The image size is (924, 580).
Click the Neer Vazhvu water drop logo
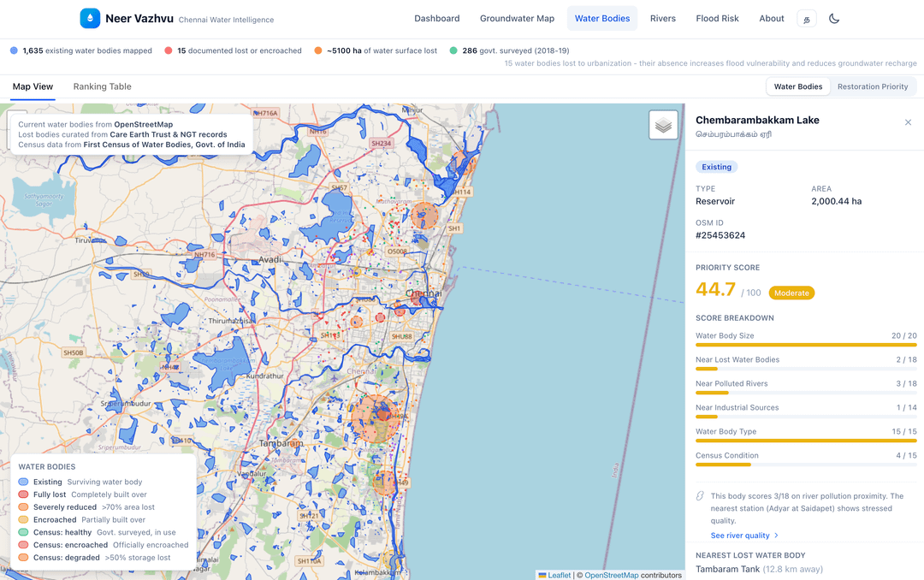90,18
